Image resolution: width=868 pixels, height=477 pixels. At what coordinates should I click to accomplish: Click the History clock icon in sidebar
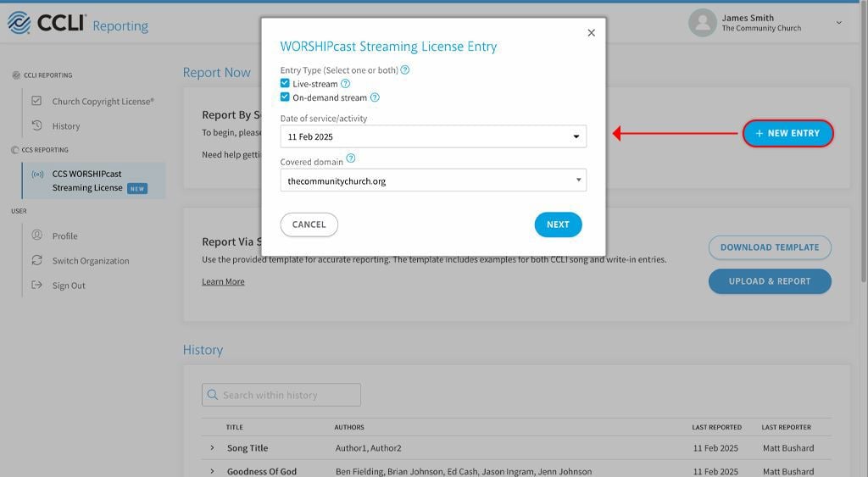tap(36, 125)
